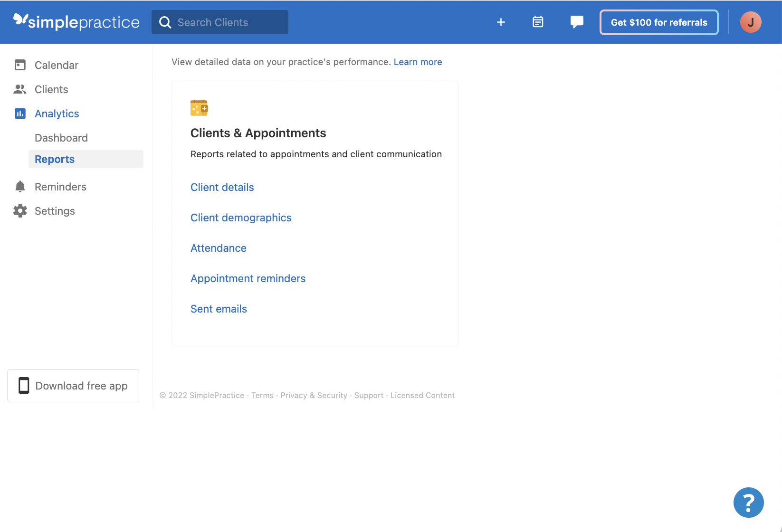This screenshot has height=532, width=782.
Task: View the Attendance report
Action: [218, 247]
